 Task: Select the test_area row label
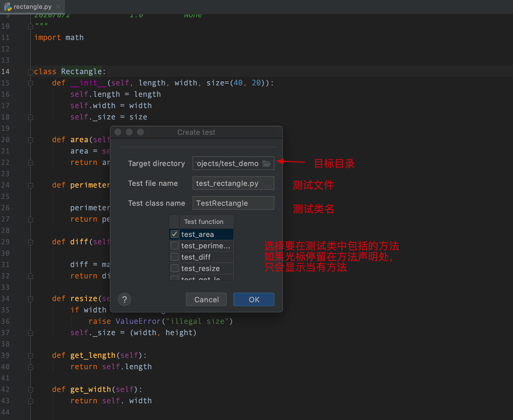point(197,234)
